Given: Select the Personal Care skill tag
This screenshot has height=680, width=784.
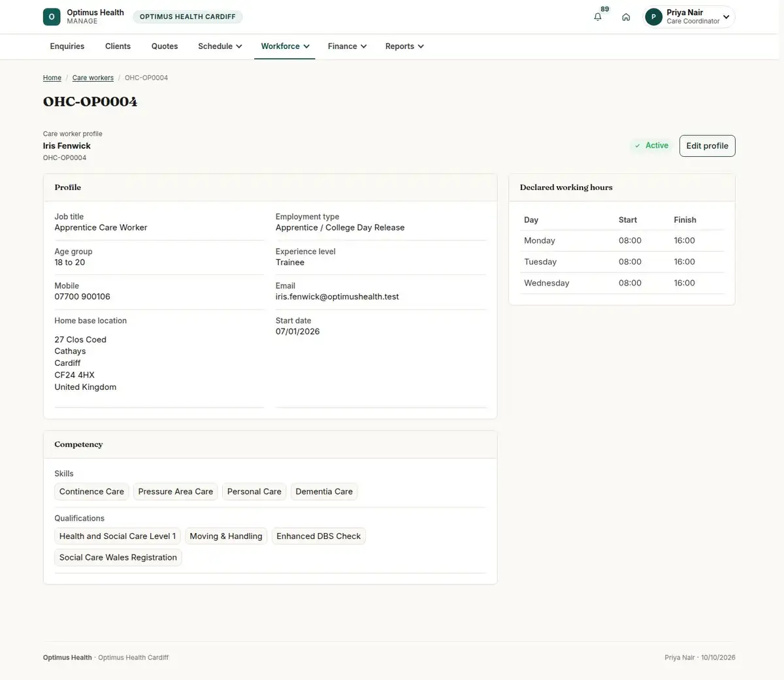Looking at the screenshot, I should click(x=254, y=492).
